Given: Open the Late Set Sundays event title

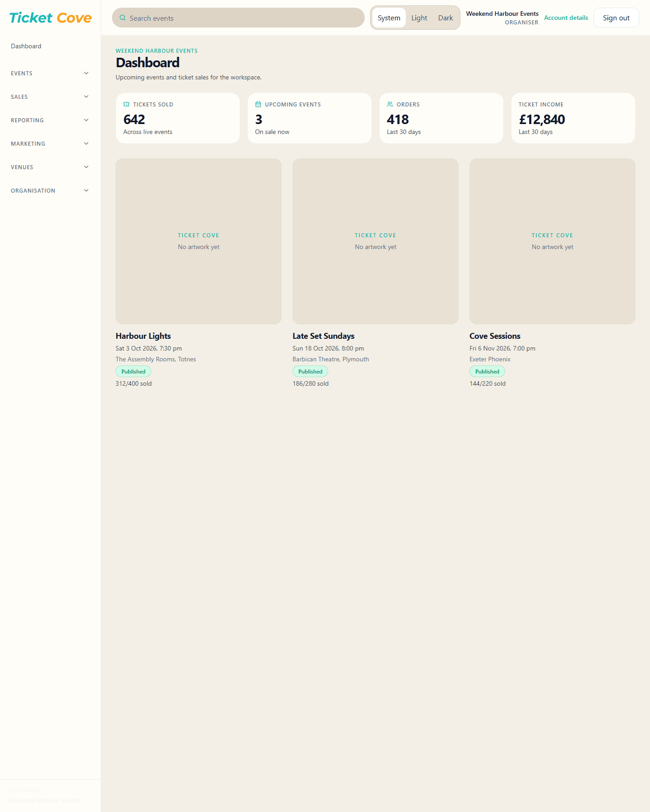Looking at the screenshot, I should (323, 336).
